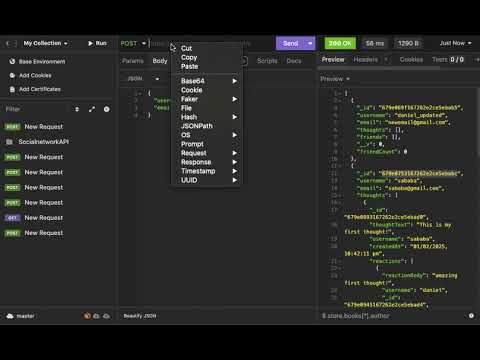The image size is (480, 360).
Task: Switch to the Docs tab
Action: (x=294, y=61)
